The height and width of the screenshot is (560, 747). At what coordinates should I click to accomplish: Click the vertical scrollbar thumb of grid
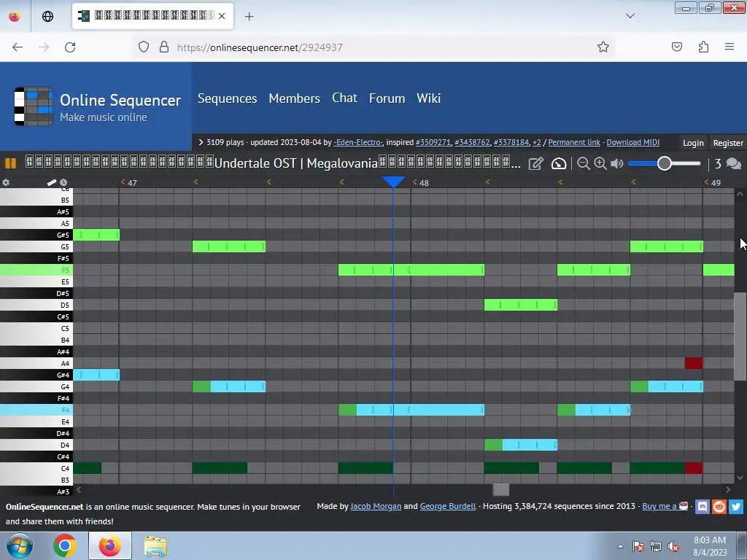tap(740, 336)
